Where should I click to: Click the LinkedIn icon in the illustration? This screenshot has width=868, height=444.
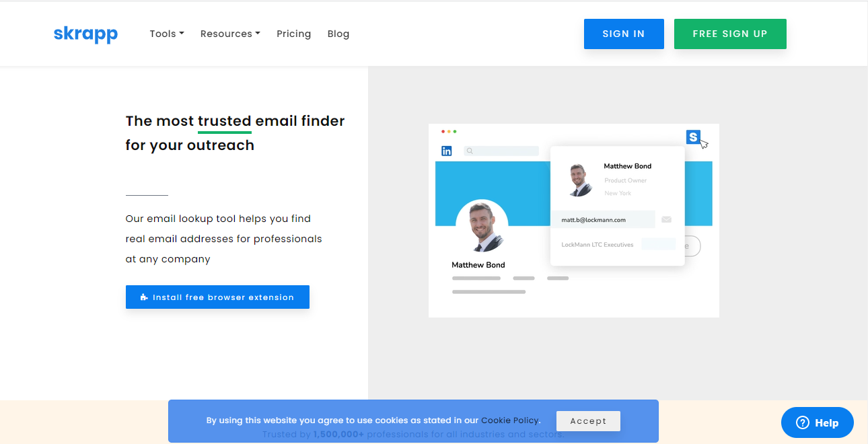447,151
